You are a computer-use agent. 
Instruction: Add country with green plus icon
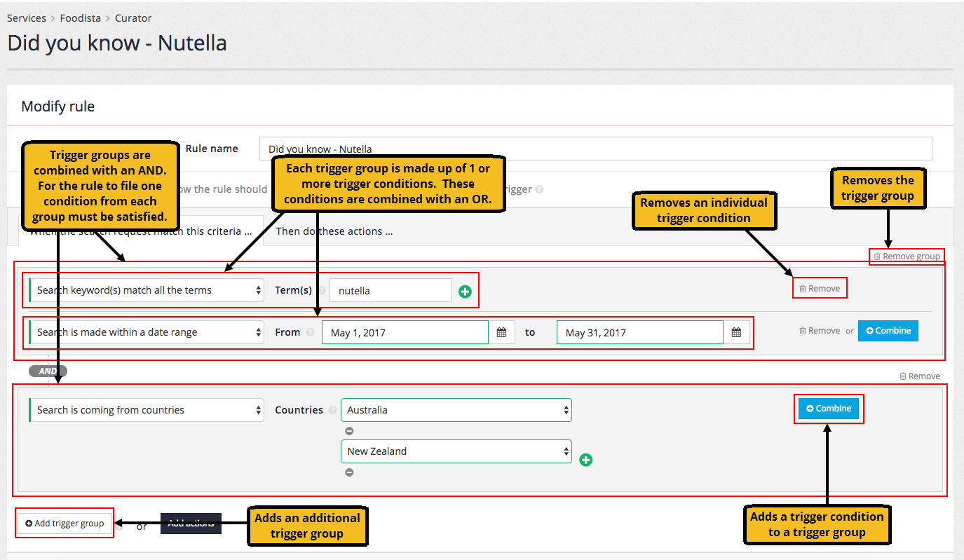coord(586,460)
